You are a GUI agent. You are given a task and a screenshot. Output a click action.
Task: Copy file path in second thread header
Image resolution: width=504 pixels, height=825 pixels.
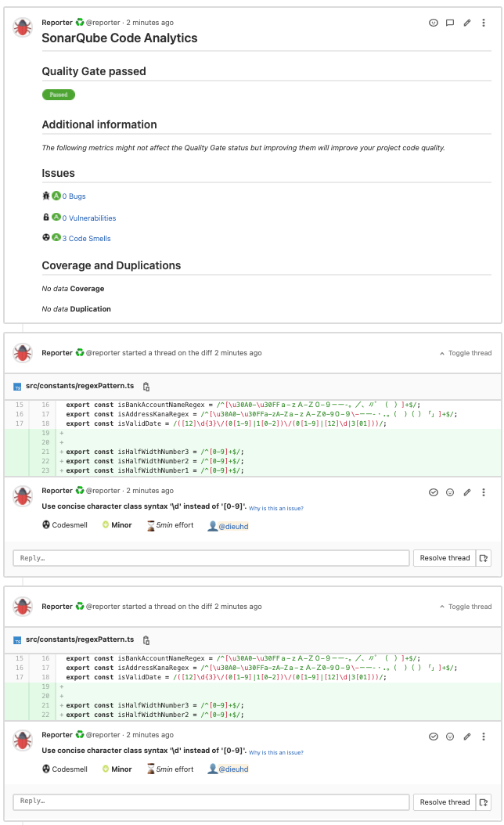[x=146, y=640]
